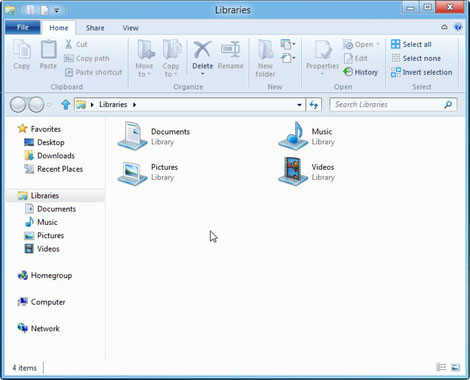The width and height of the screenshot is (470, 380).
Task: Open Music in the navigation pane
Action: coord(41,222)
